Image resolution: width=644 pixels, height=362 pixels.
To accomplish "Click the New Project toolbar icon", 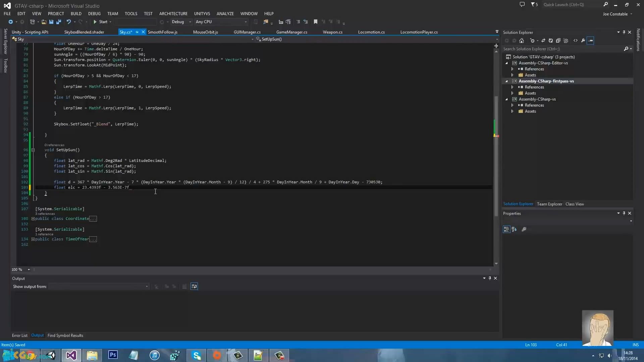I will coord(32,22).
